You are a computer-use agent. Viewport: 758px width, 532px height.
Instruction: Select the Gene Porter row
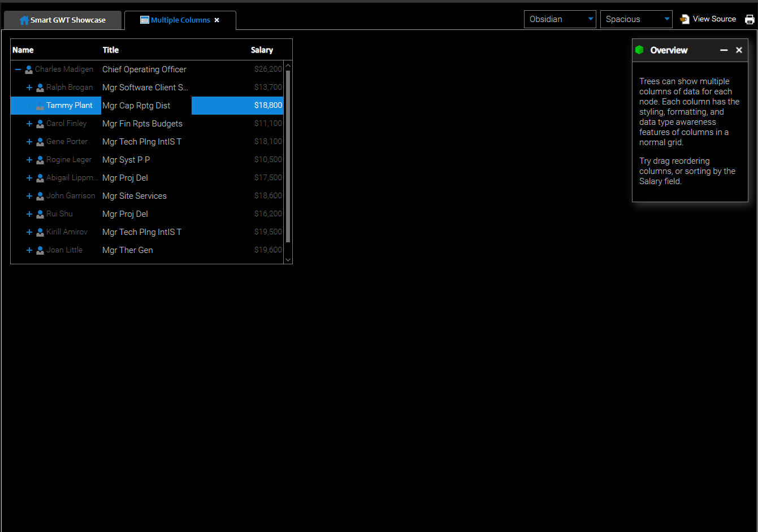[x=141, y=142]
